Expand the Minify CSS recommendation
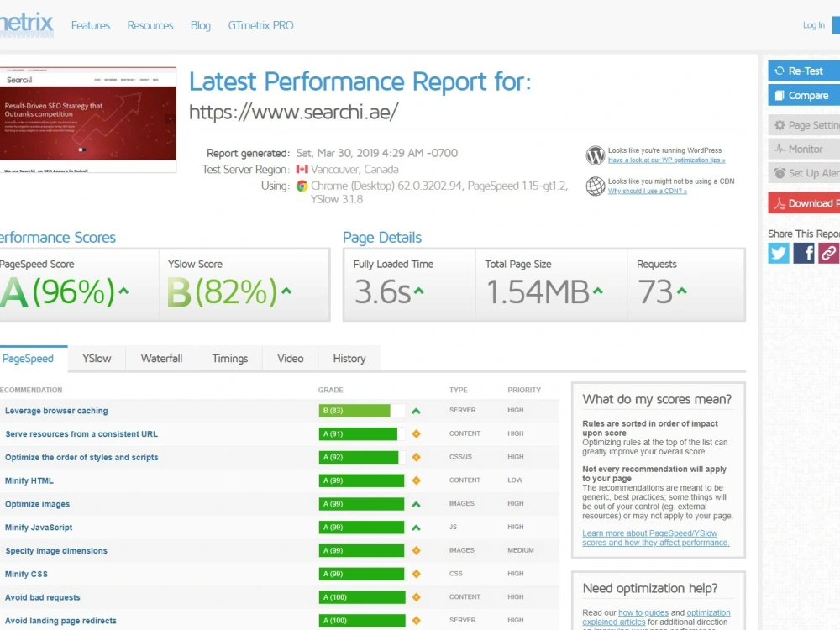The width and height of the screenshot is (840, 630). [26, 574]
